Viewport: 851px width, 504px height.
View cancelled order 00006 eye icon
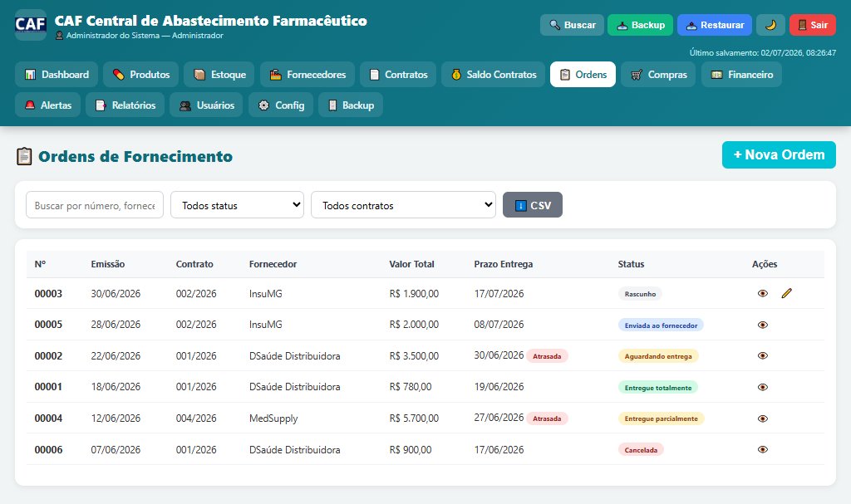(763, 450)
